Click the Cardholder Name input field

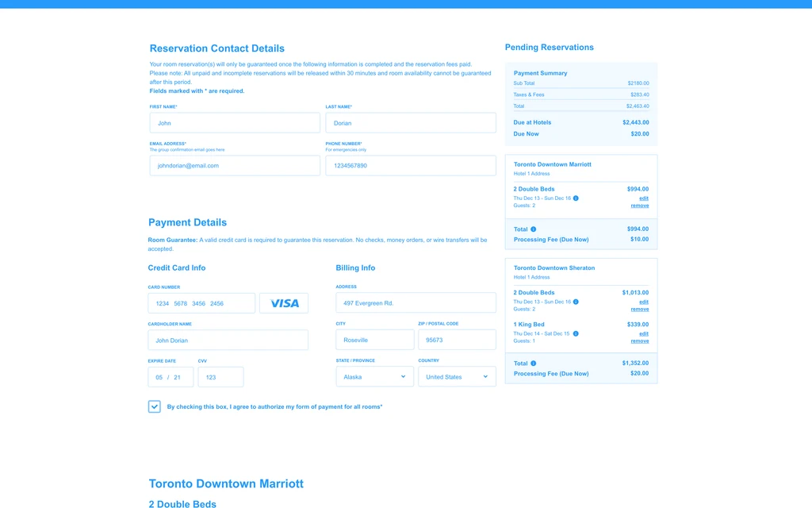click(228, 340)
